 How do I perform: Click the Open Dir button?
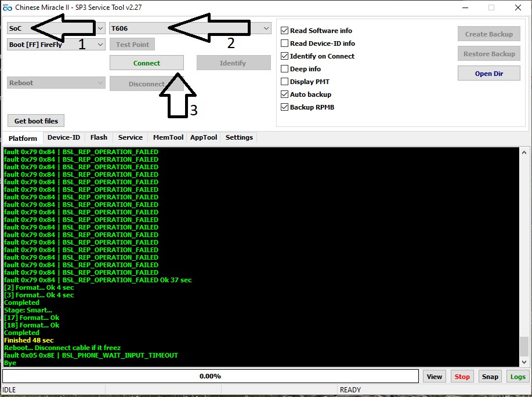489,73
